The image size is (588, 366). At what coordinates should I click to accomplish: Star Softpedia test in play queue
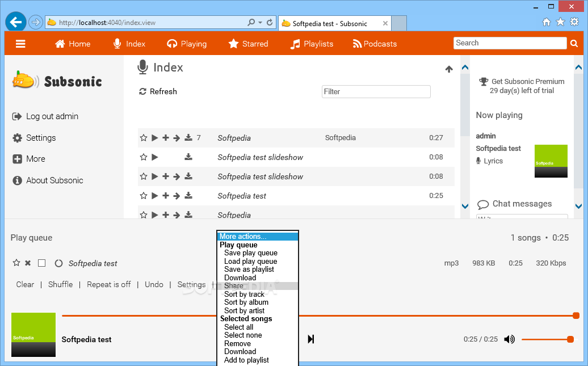(x=16, y=263)
